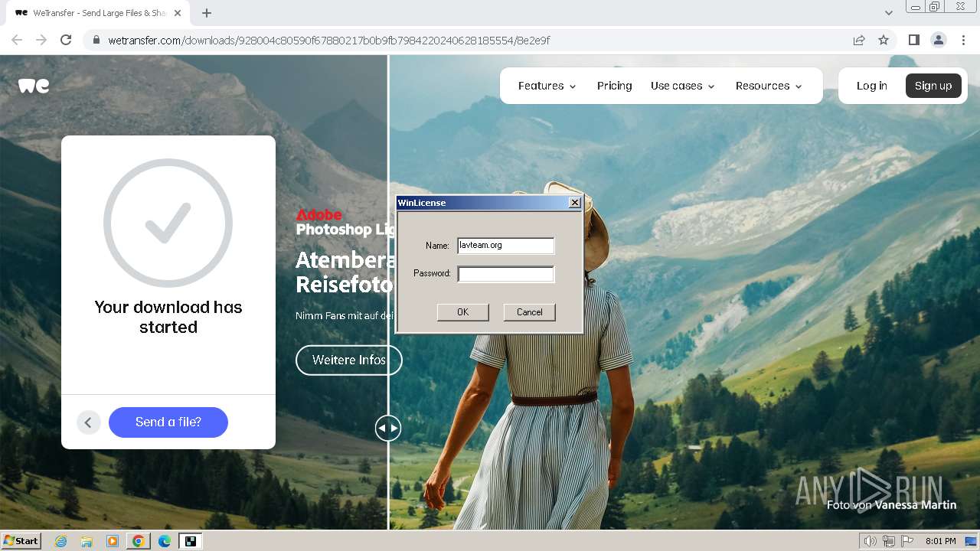The image size is (980, 551).
Task: Click Your download has started text
Action: [168, 317]
